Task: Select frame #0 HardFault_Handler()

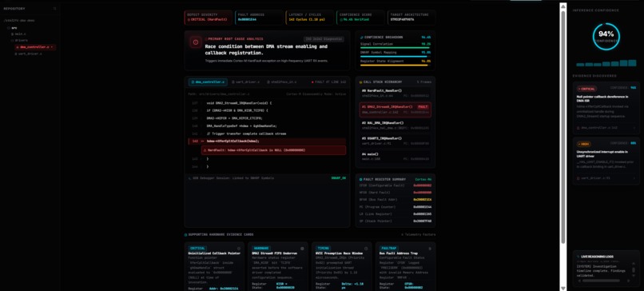Action: click(395, 93)
